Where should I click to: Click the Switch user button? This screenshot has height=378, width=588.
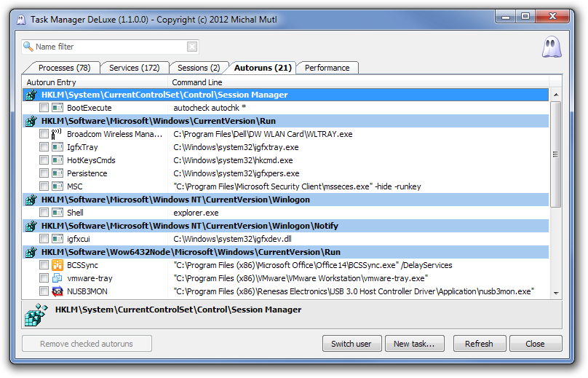coord(351,344)
